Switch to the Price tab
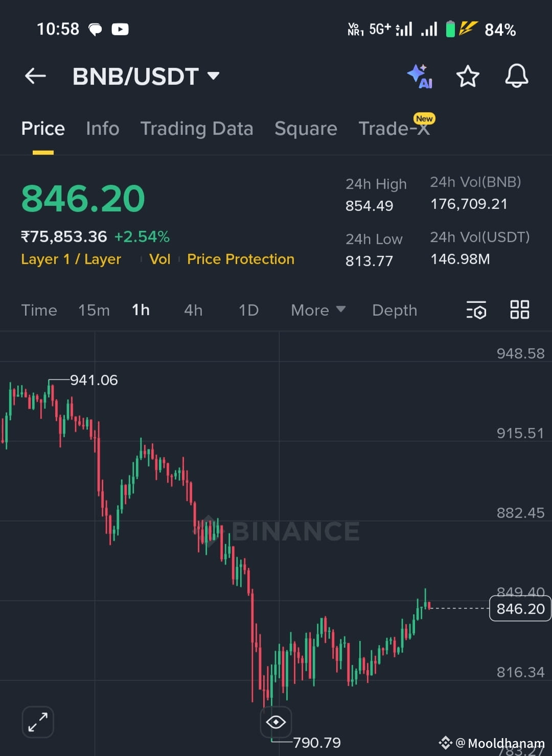This screenshot has width=552, height=756. (43, 129)
